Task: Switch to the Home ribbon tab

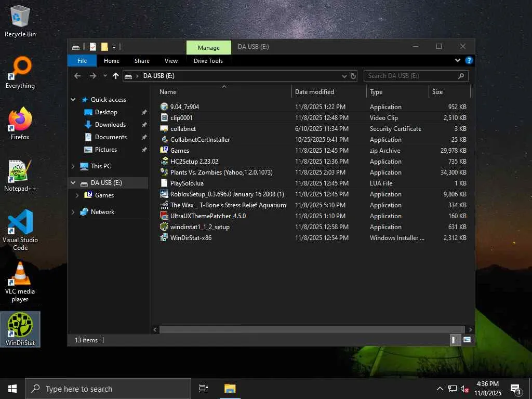Action: 112,61
